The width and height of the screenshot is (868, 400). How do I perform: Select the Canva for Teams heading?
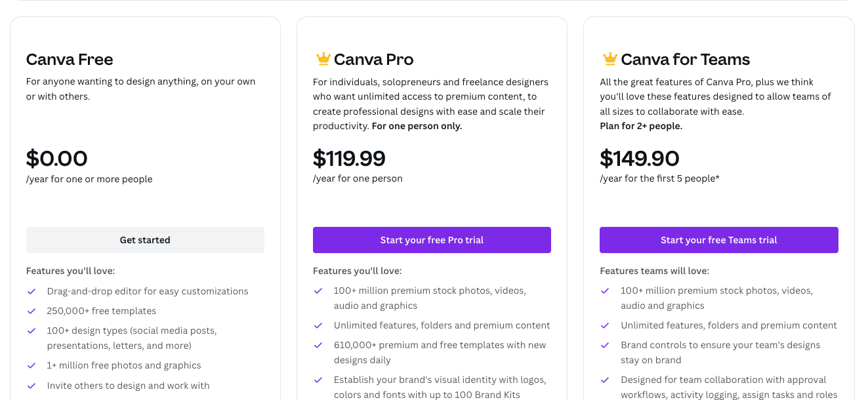pyautogui.click(x=685, y=60)
